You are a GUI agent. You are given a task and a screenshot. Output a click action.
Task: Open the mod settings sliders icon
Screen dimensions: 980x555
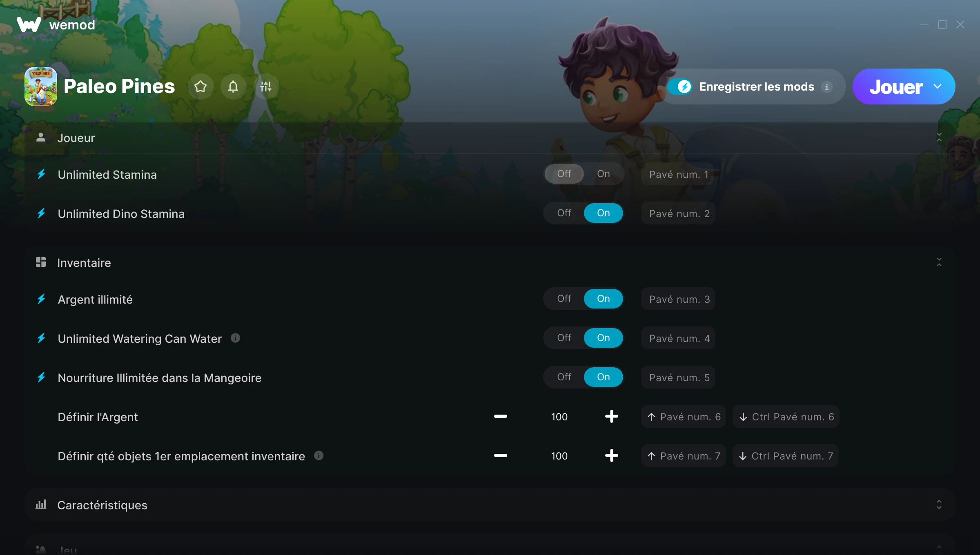pos(266,87)
